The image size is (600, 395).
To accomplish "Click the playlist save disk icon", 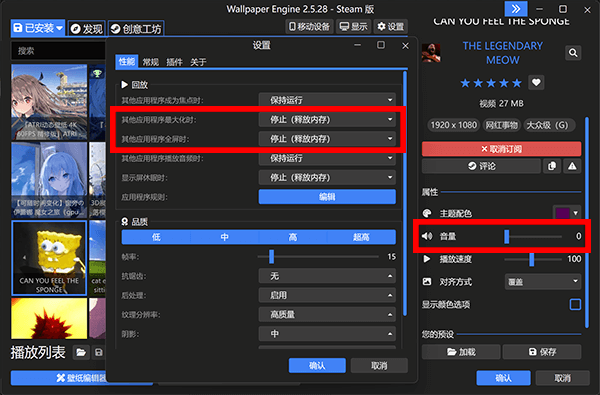I will coord(99,352).
